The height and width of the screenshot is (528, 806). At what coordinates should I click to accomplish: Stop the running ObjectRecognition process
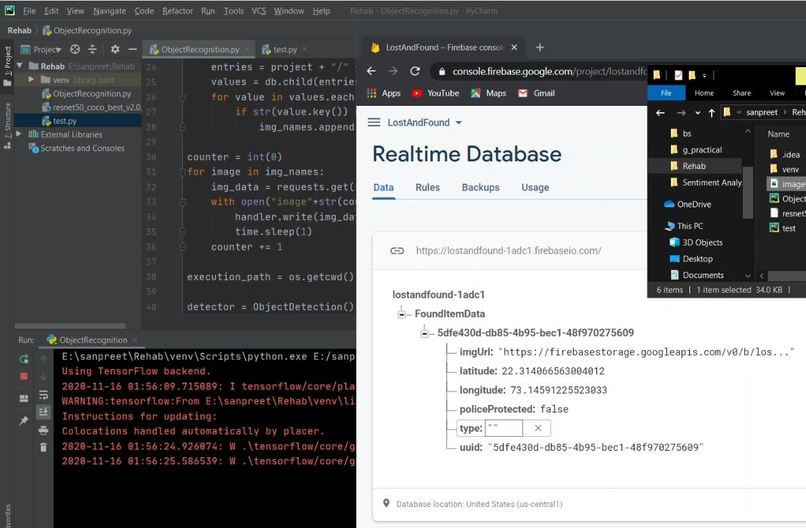[24, 376]
